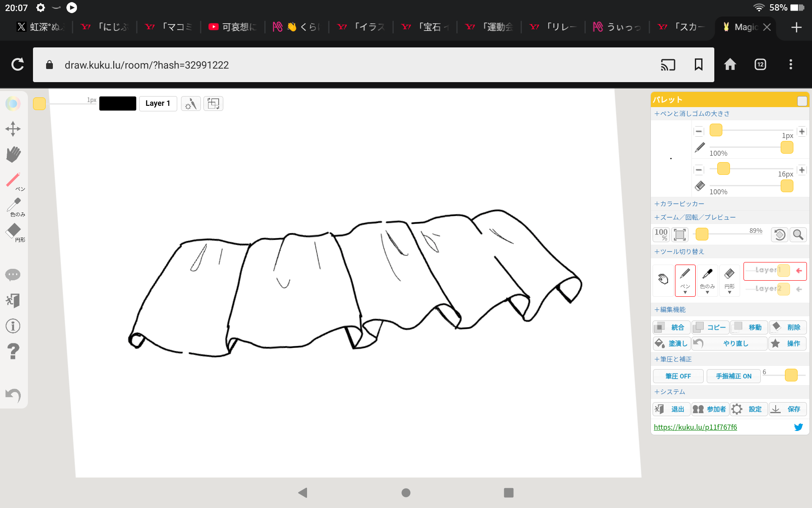Toggle the palette panel checkbox
Image resolution: width=812 pixels, height=508 pixels.
tap(802, 101)
